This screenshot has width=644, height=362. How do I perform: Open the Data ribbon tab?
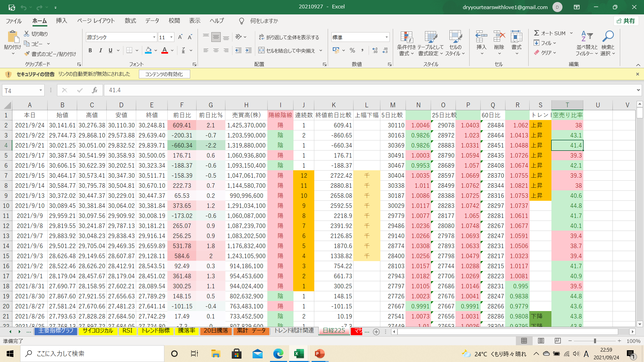152,21
